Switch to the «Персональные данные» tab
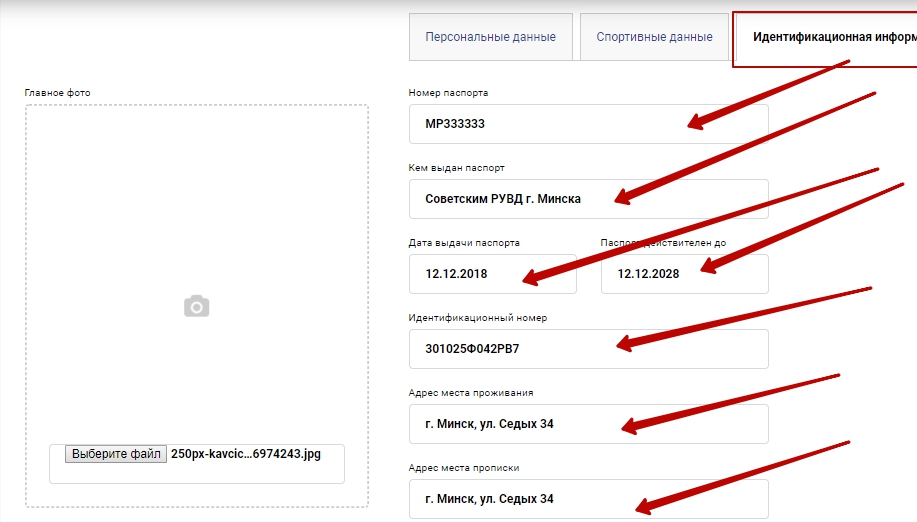Viewport: 917px width, 522px height. 490,37
